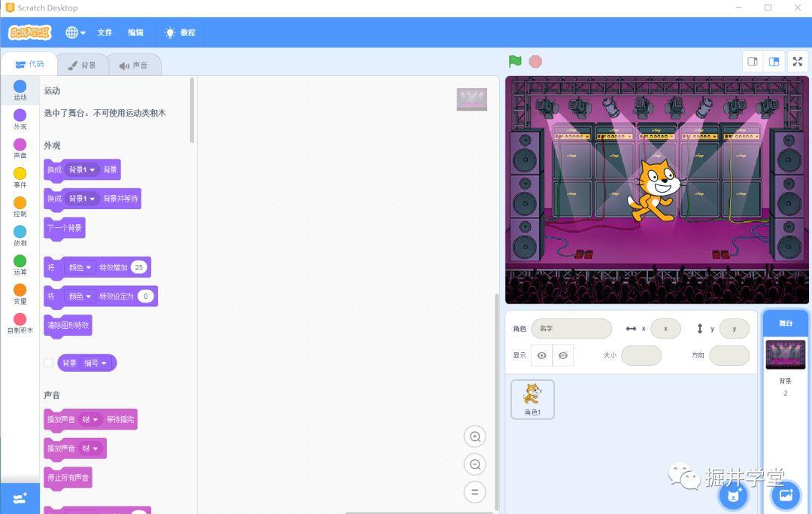Image resolution: width=812 pixels, height=514 pixels.
Task: Switch to the 代码 tab
Action: pyautogui.click(x=29, y=64)
